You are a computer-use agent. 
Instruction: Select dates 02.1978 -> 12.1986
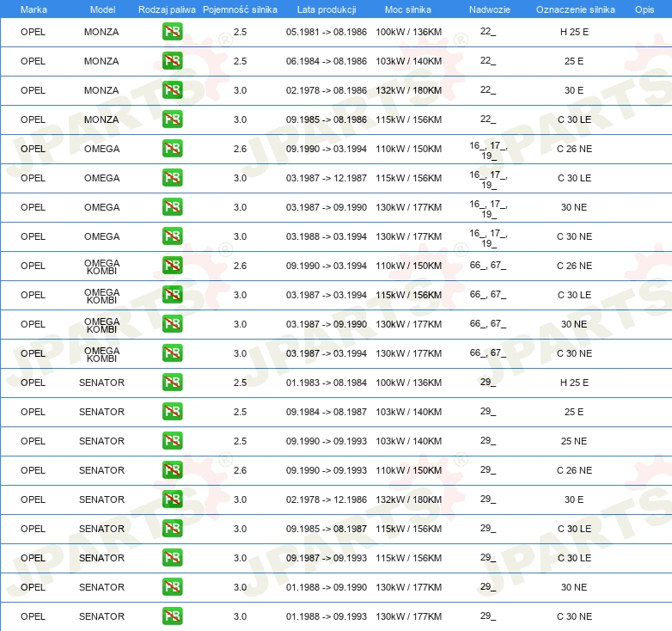coord(327,499)
